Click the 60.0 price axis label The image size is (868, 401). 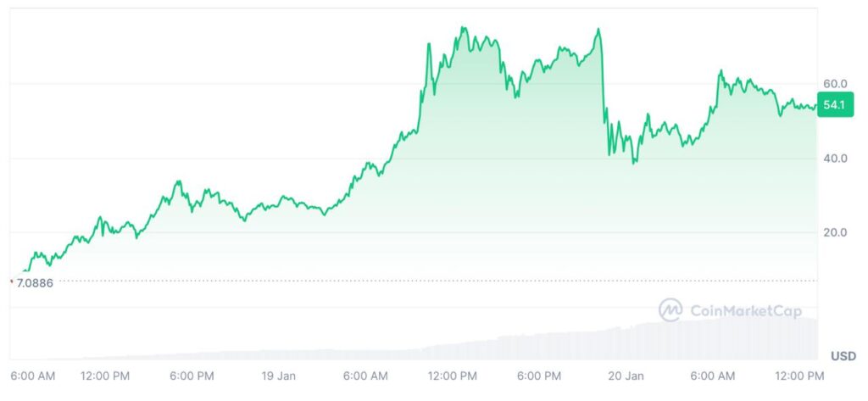coord(834,84)
